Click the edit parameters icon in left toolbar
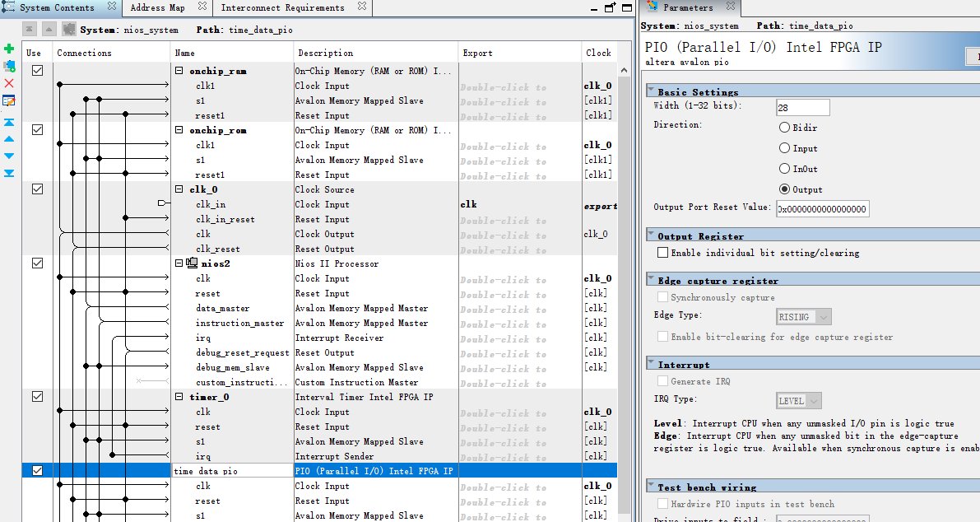980x522 pixels. pyautogui.click(x=9, y=100)
